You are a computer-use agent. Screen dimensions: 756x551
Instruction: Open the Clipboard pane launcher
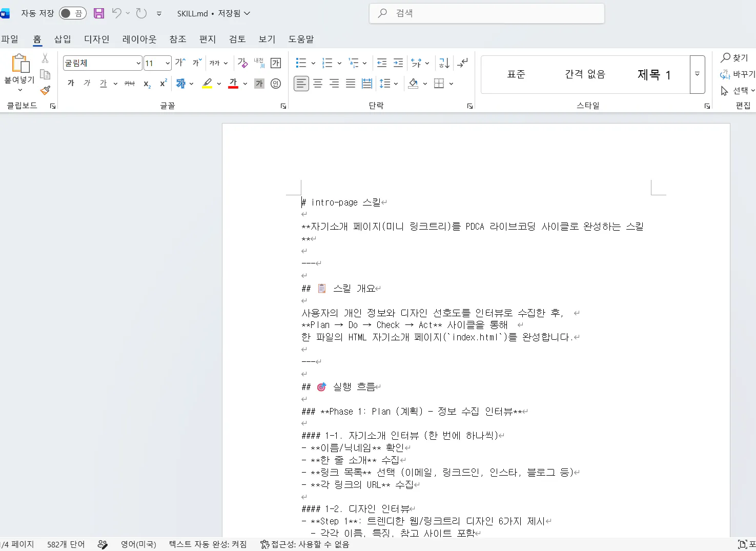click(53, 106)
